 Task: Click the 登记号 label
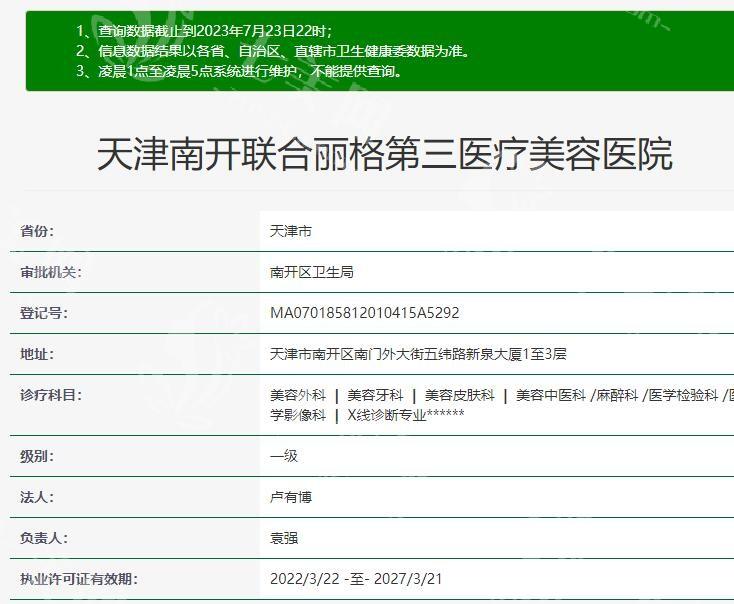tap(44, 313)
